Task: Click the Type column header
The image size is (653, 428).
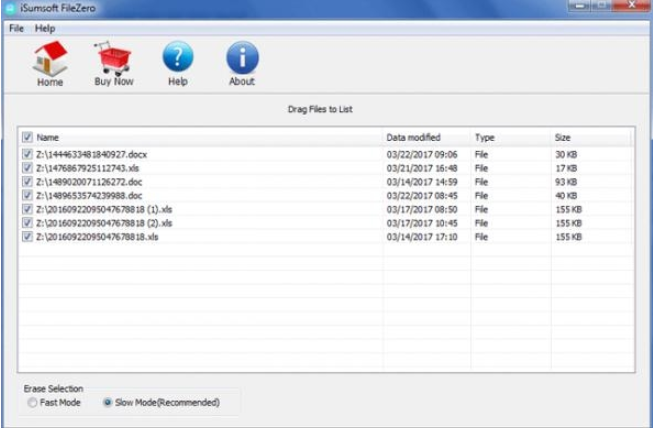Action: click(485, 137)
